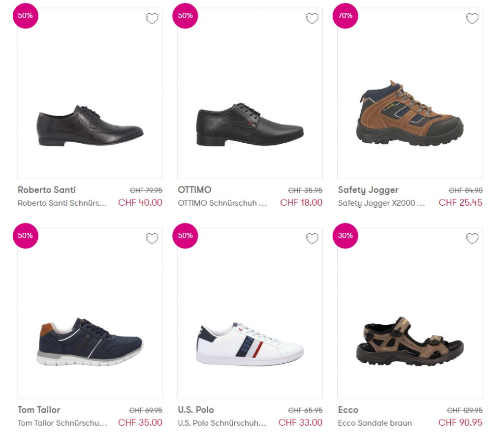This screenshot has height=441, width=504.
Task: Click the Tom Tailor brand name
Action: pyautogui.click(x=39, y=409)
